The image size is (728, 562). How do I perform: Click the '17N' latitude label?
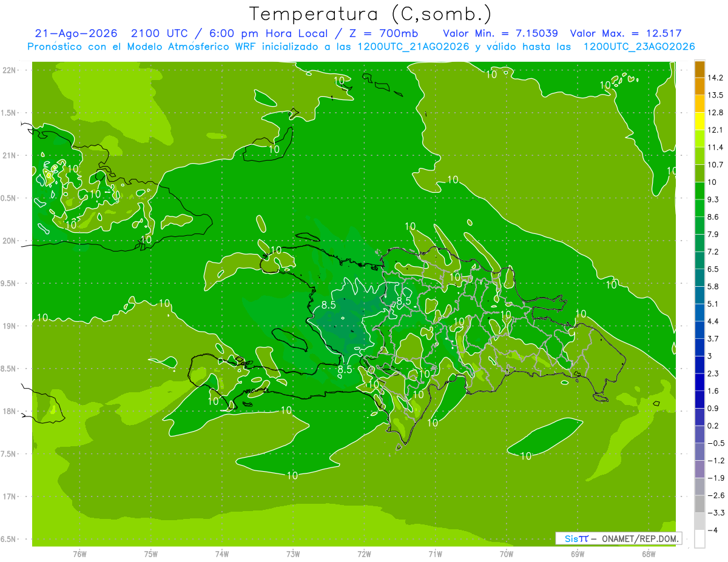coord(9,497)
